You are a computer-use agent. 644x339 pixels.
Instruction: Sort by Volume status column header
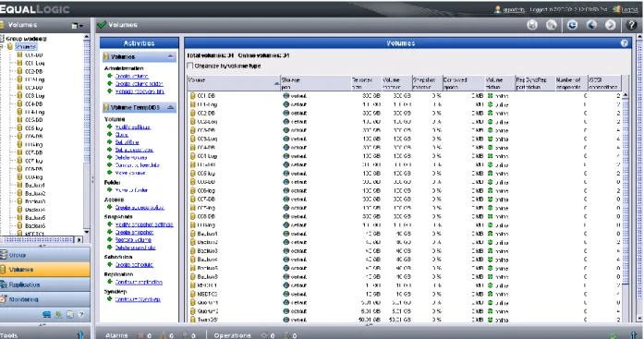click(500, 83)
